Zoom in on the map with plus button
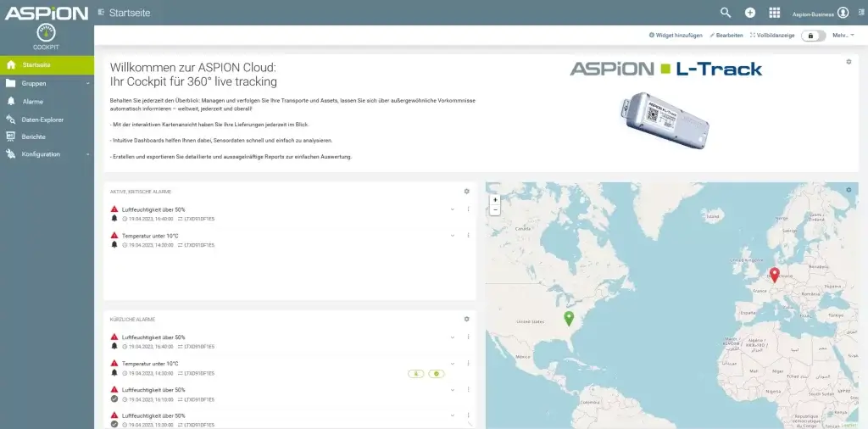Image resolution: width=868 pixels, height=429 pixels. [x=495, y=200]
